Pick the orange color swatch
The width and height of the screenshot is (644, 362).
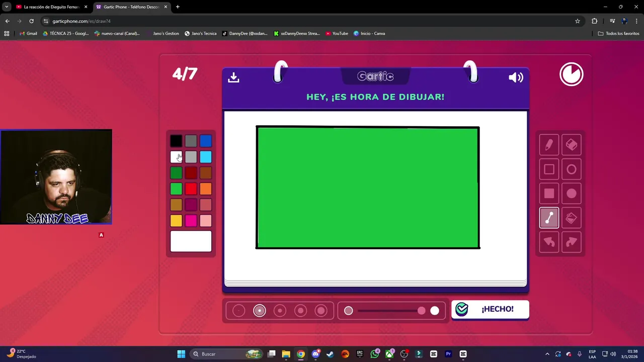206,189
